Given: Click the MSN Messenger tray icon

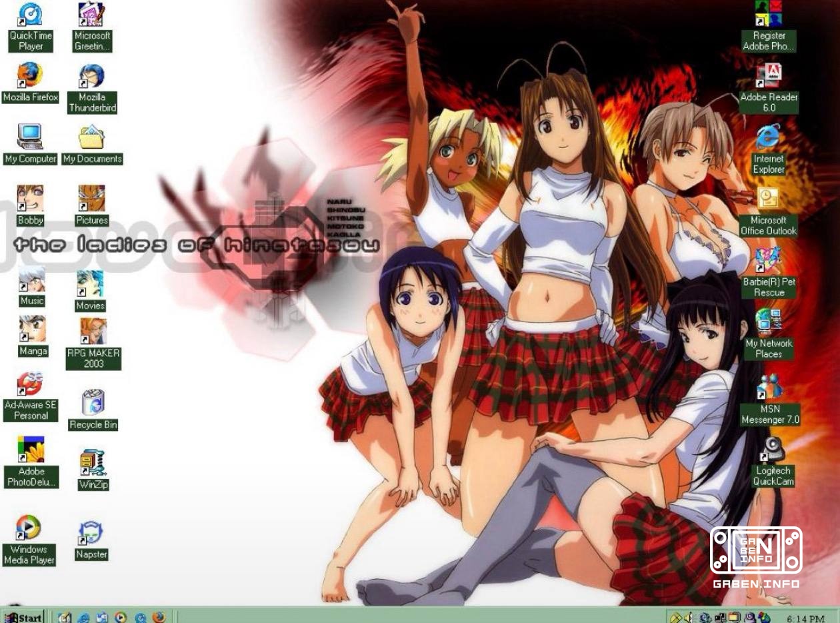Looking at the screenshot, I should pos(764,618).
